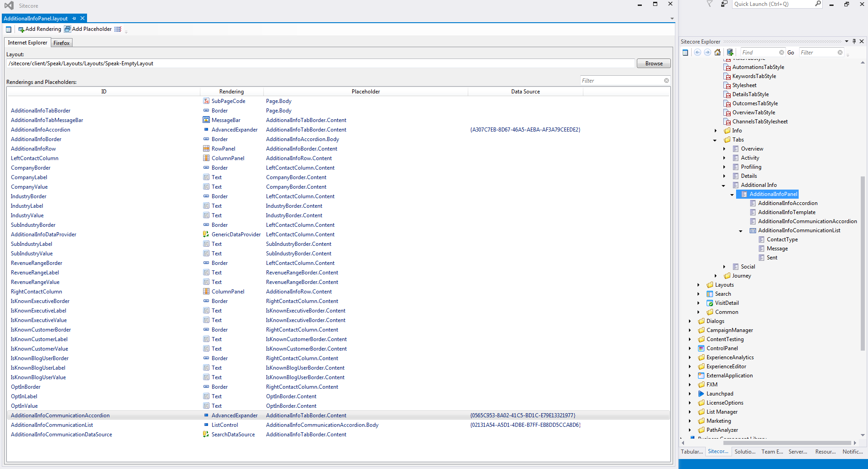
Task: Select the RightContactColumn row ID
Action: [37, 292]
